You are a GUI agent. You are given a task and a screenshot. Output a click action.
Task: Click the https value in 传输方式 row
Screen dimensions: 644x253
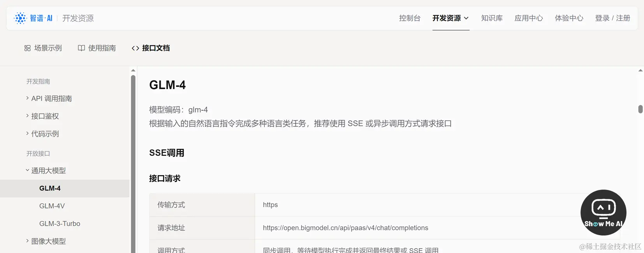point(270,205)
